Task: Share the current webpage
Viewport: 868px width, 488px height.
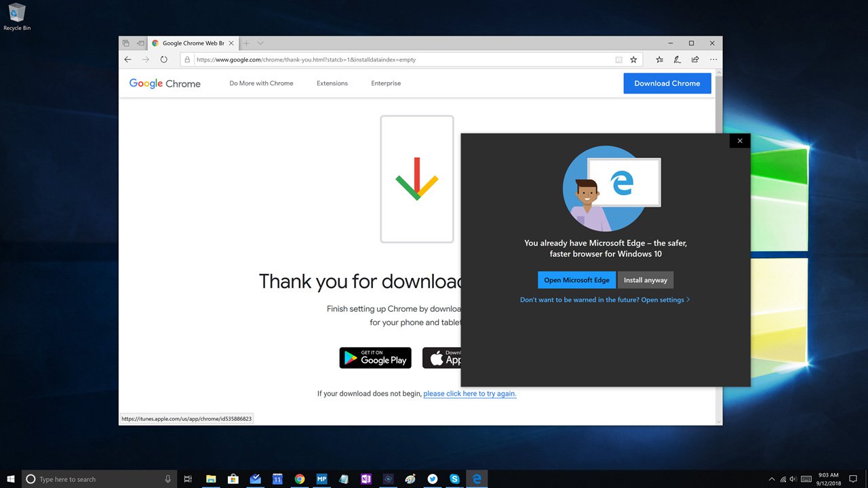Action: (x=694, y=60)
